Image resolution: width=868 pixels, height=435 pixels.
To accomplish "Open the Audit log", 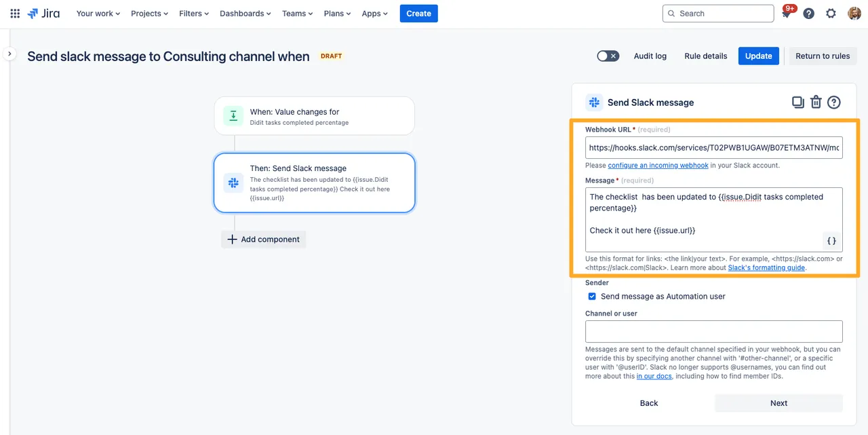I will click(650, 56).
